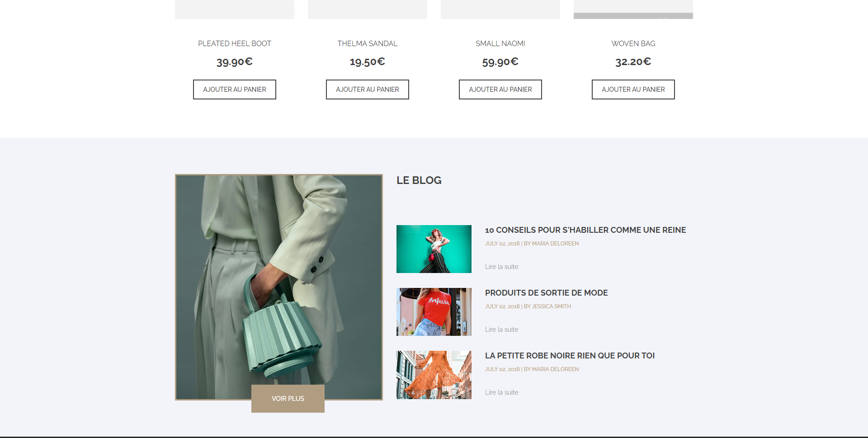This screenshot has height=438, width=868.
Task: Add Small Naomi to cart
Action: pyautogui.click(x=500, y=89)
